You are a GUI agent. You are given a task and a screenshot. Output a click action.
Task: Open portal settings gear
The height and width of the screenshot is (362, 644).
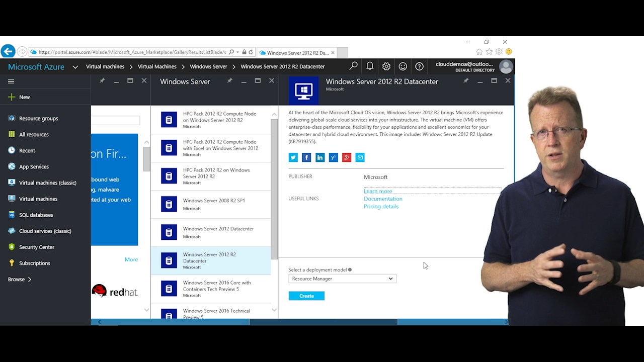tap(386, 66)
